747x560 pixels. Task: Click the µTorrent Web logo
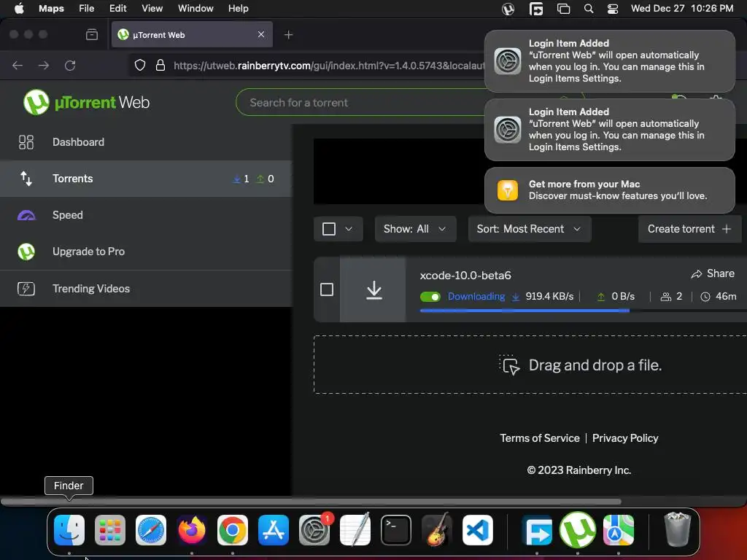pyautogui.click(x=87, y=102)
